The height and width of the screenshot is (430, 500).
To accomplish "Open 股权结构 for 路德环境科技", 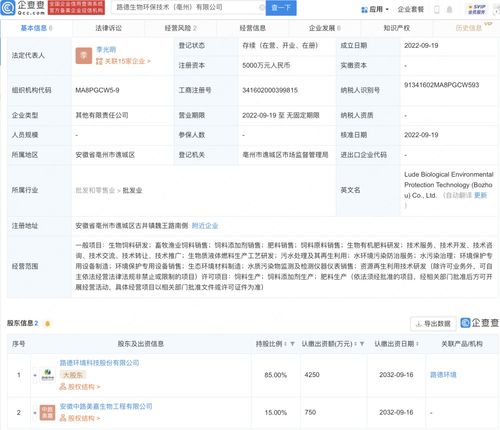I will (x=80, y=387).
